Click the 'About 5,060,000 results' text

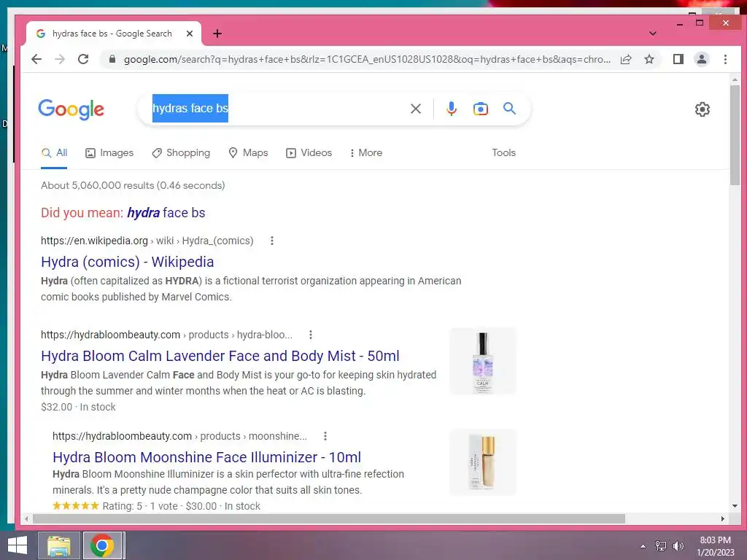coord(133,185)
